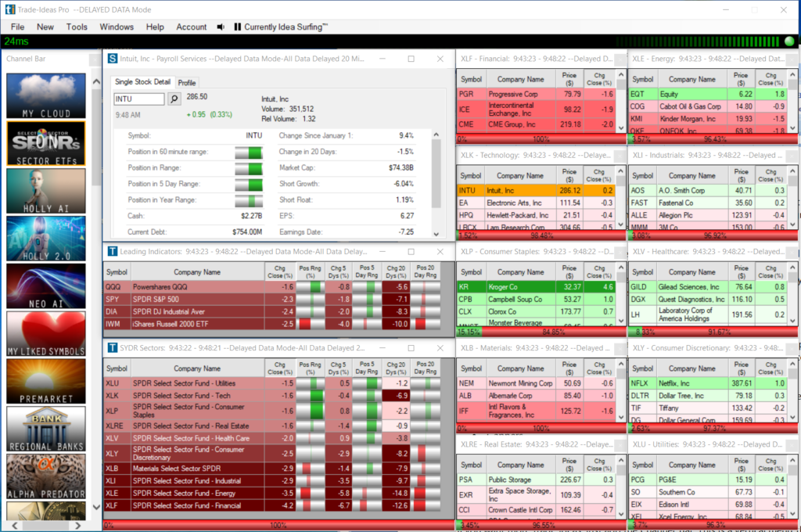Click the Currently Idea Surfing label
This screenshot has height=532, width=801.
[286, 27]
